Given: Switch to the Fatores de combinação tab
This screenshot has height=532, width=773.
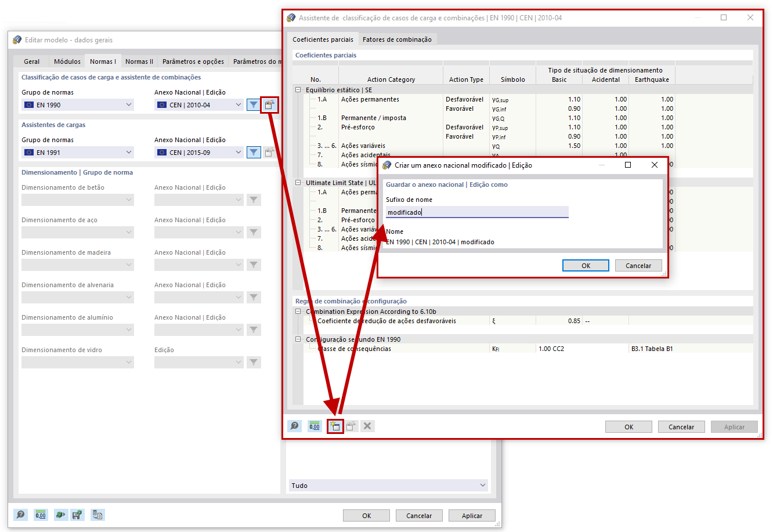Looking at the screenshot, I should point(397,39).
